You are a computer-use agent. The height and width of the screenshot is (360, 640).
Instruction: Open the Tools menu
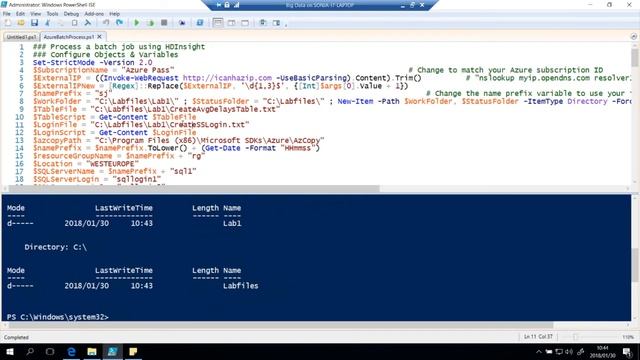pyautogui.click(x=52, y=14)
